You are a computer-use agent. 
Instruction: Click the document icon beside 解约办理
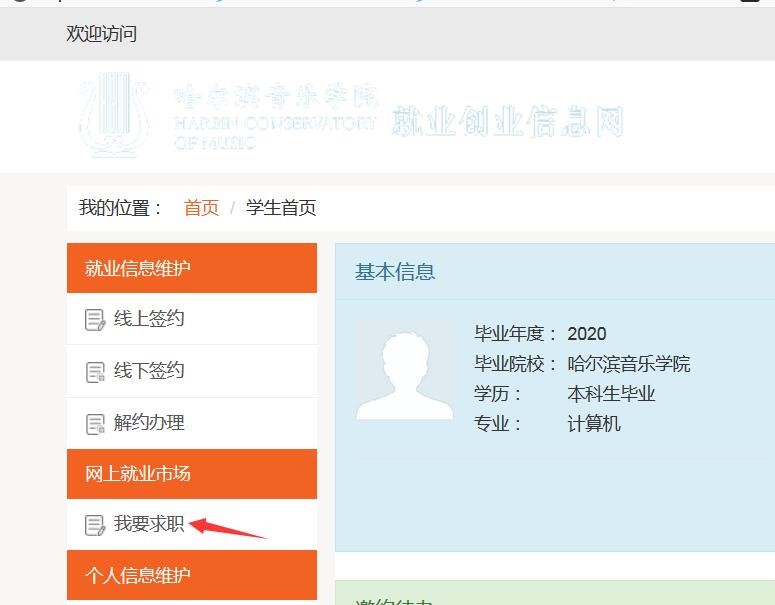click(95, 424)
